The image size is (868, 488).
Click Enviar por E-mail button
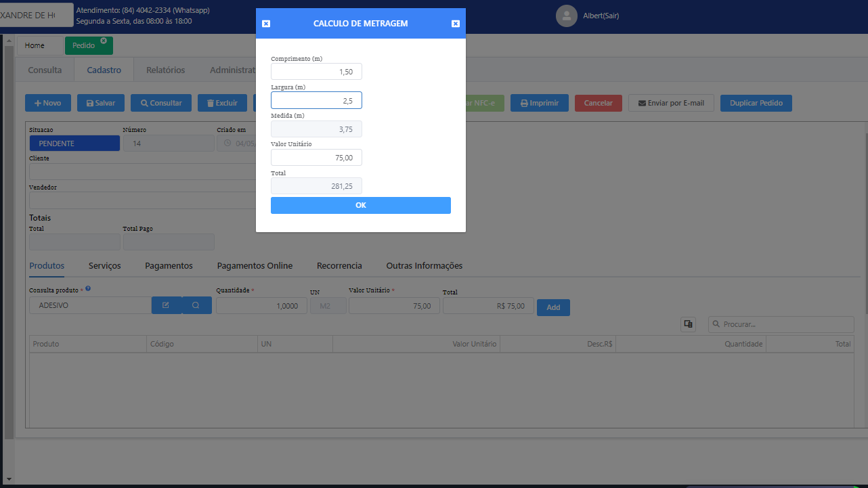coord(671,104)
